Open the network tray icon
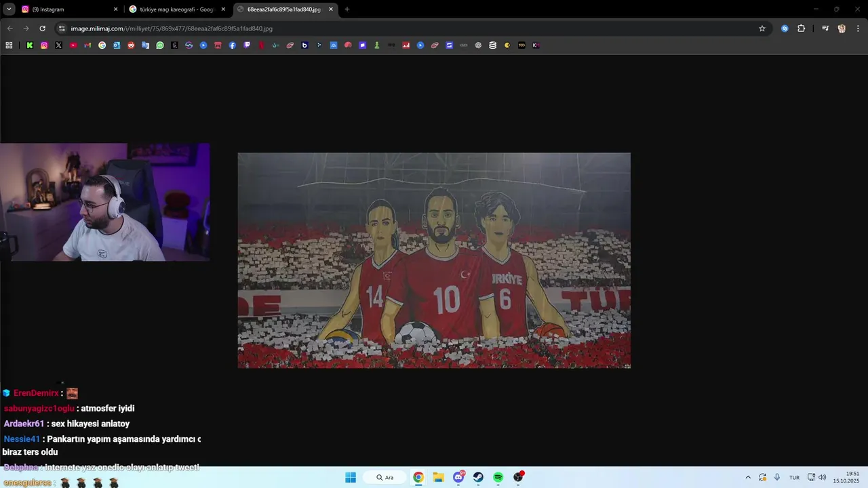 tap(811, 477)
